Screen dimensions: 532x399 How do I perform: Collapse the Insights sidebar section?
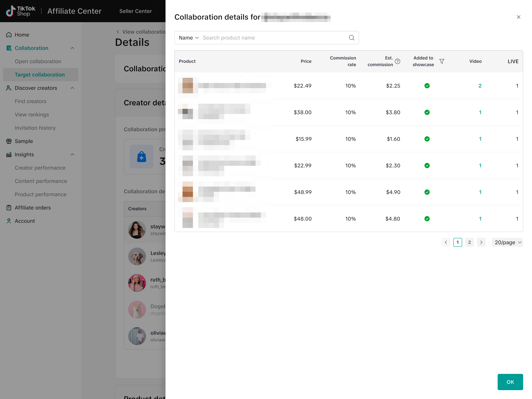tap(72, 154)
